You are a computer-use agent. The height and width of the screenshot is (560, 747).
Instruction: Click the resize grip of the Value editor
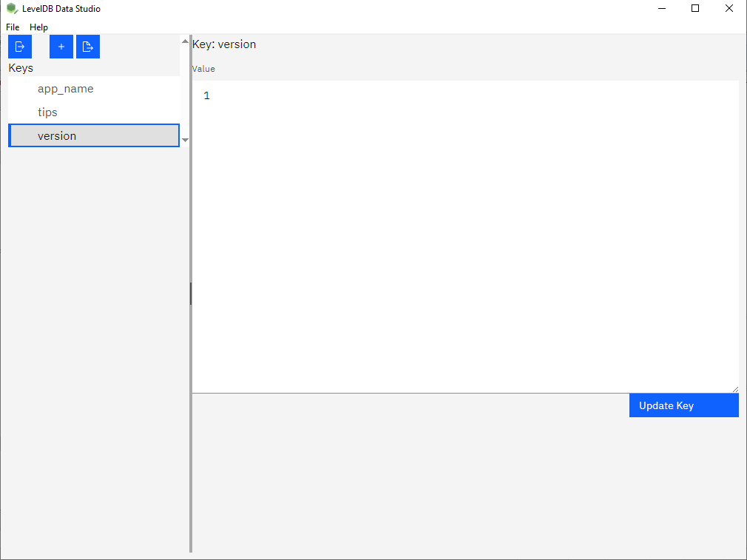pyautogui.click(x=735, y=388)
